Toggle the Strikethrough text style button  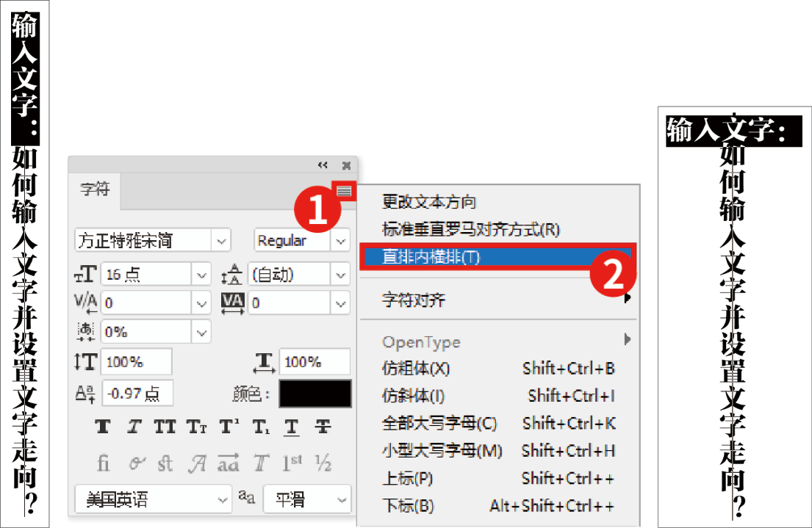tap(323, 427)
